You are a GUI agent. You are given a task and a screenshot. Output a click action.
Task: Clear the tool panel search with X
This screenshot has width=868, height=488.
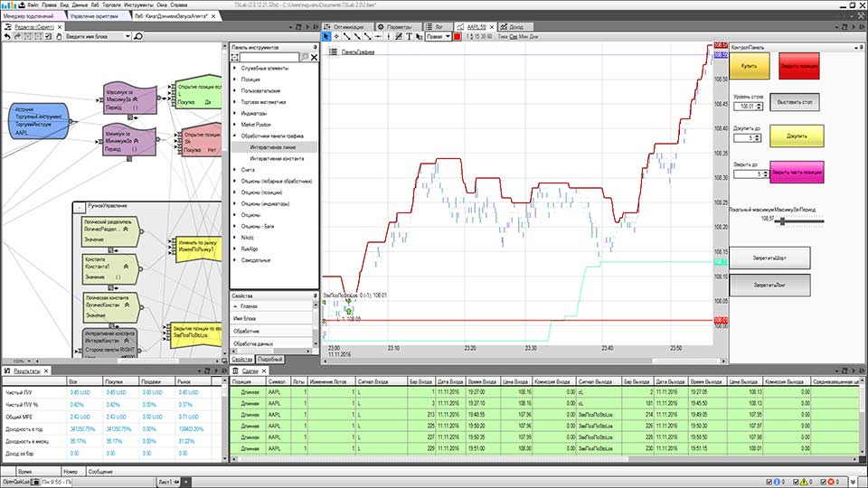coord(314,57)
